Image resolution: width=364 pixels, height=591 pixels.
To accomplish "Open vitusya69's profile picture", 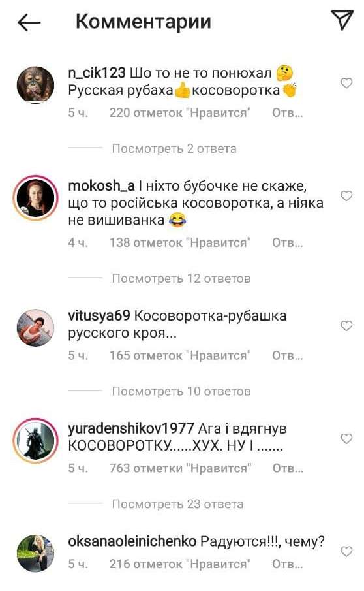I will [36, 328].
